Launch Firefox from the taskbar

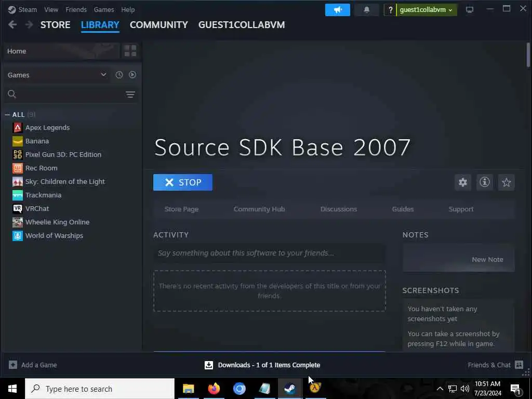click(x=214, y=389)
